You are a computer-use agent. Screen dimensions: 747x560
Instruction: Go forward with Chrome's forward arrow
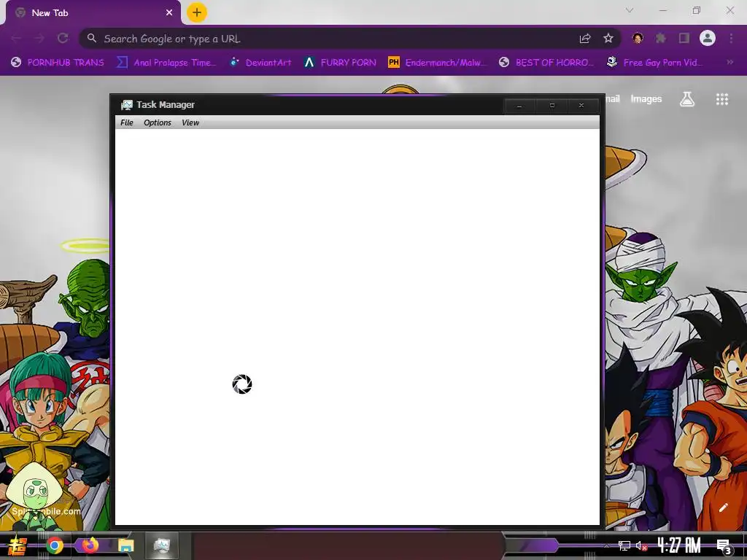tap(39, 38)
